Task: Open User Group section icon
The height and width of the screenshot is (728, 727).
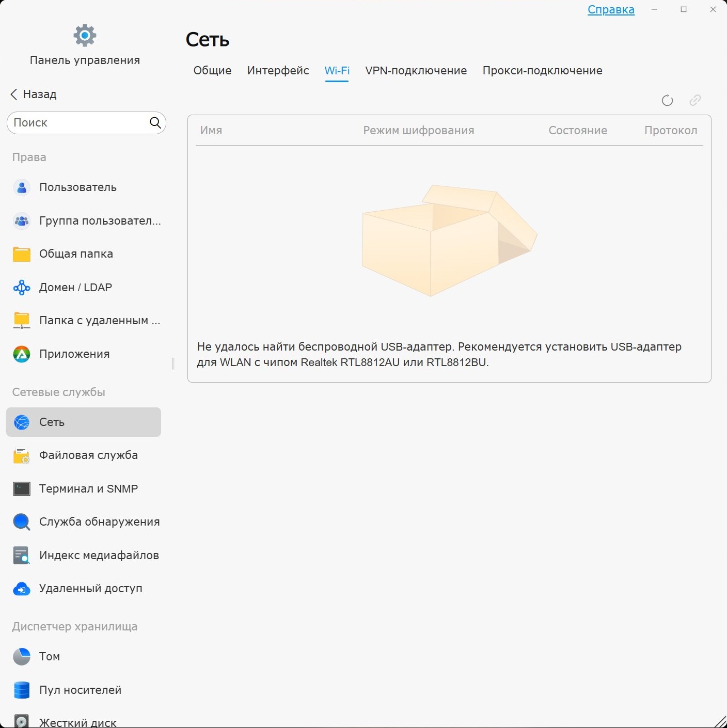Action: click(22, 221)
